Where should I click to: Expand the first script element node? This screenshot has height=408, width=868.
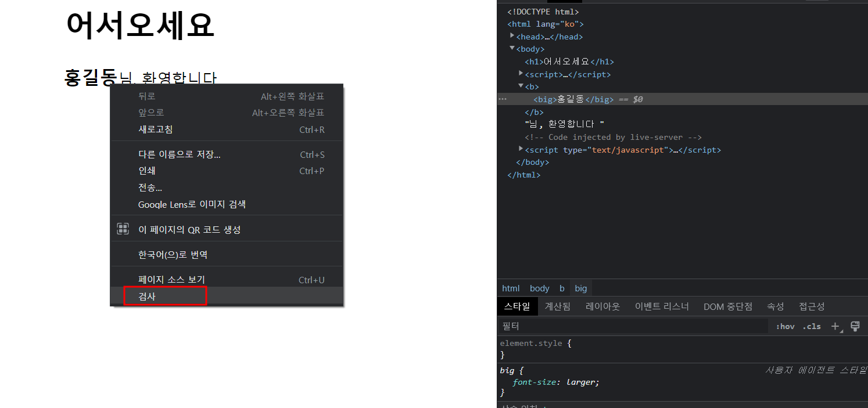tap(521, 74)
